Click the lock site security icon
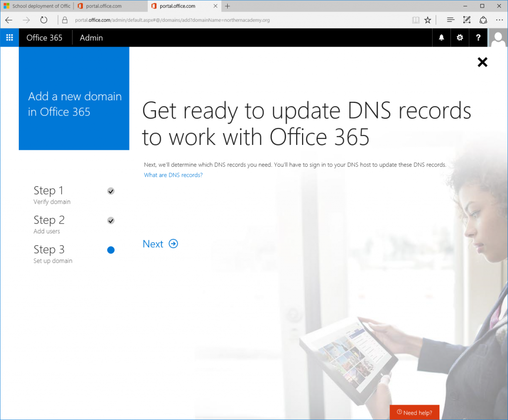 click(65, 20)
